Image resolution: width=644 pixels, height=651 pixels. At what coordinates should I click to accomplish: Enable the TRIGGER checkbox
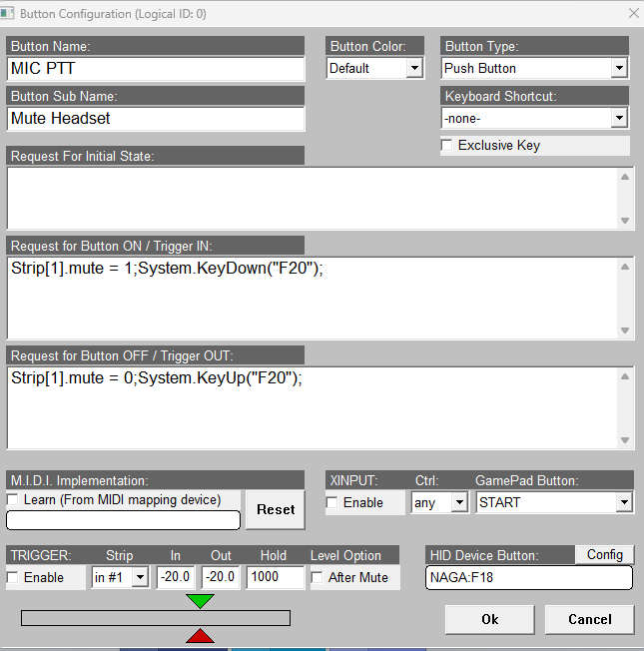[13, 577]
